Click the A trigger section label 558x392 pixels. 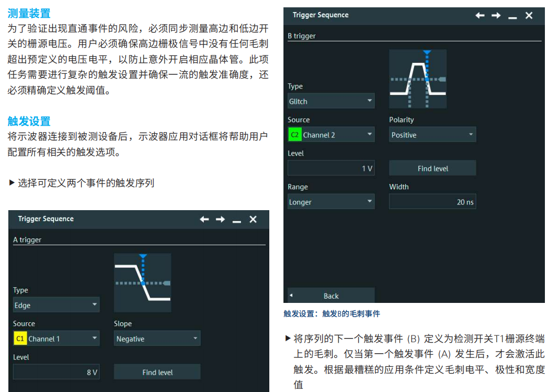tap(27, 240)
